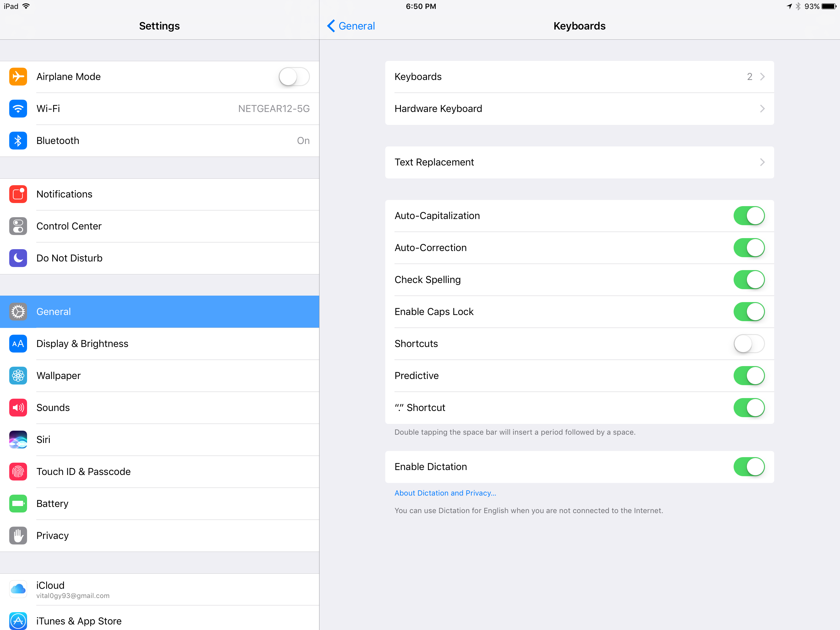Tap the Wi-Fi settings icon
This screenshot has height=630, width=840.
coord(18,109)
